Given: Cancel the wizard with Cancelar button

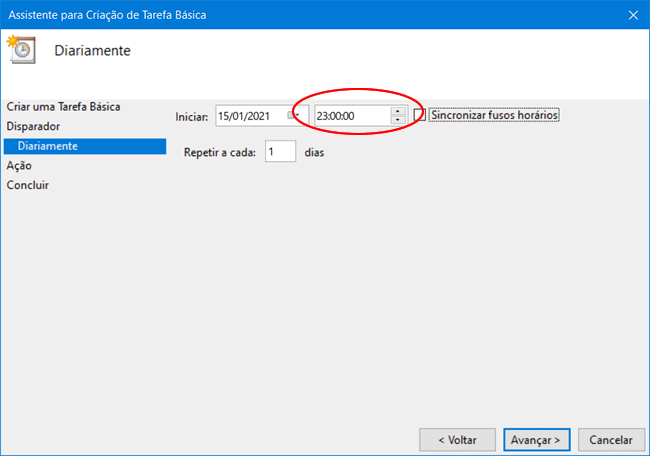Looking at the screenshot, I should (x=610, y=439).
